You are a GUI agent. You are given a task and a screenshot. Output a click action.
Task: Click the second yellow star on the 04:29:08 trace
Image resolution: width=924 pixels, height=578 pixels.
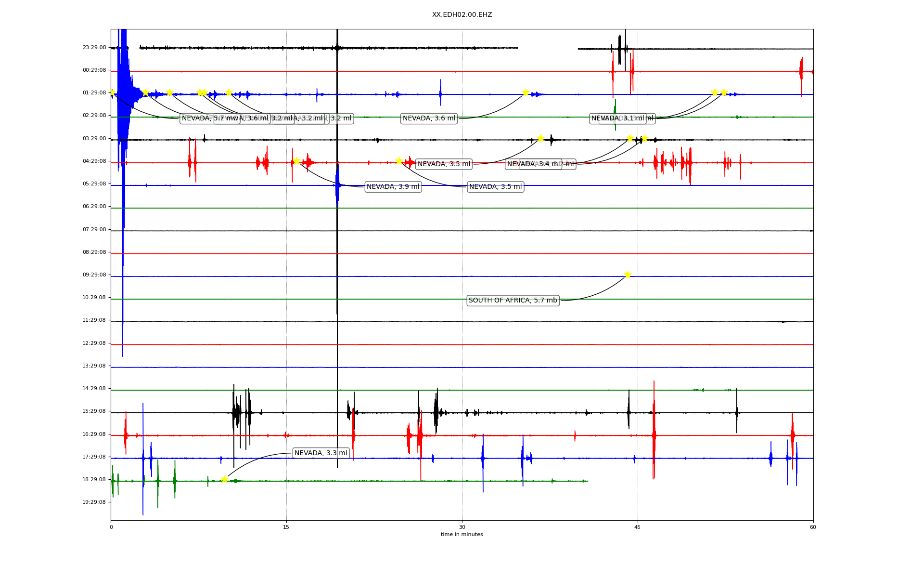pyautogui.click(x=399, y=161)
